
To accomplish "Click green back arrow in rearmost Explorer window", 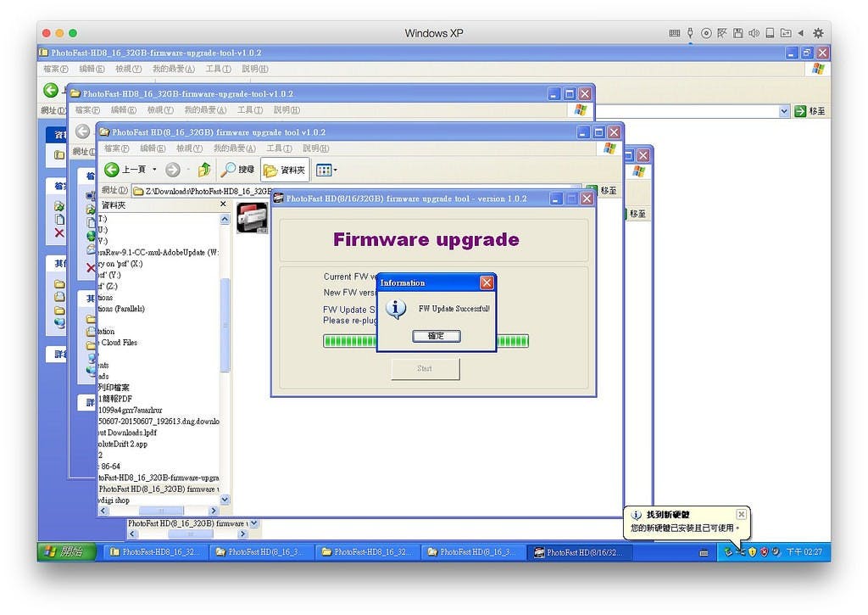I will [x=51, y=90].
